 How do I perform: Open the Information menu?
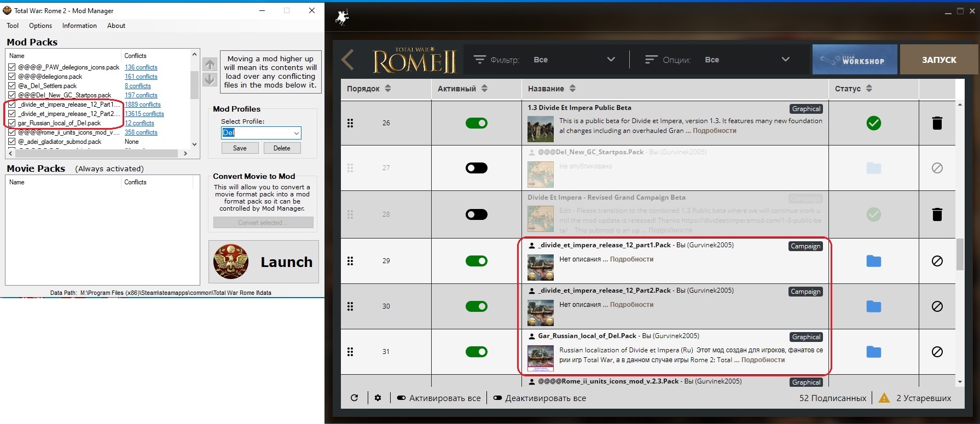pyautogui.click(x=79, y=26)
